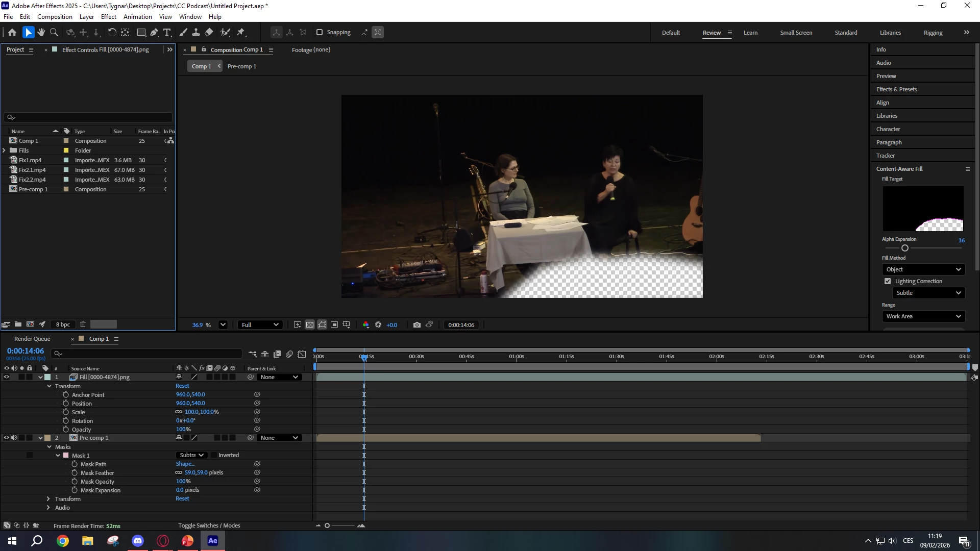Select the Puppet Pin tool
980x551 pixels.
[241, 32]
